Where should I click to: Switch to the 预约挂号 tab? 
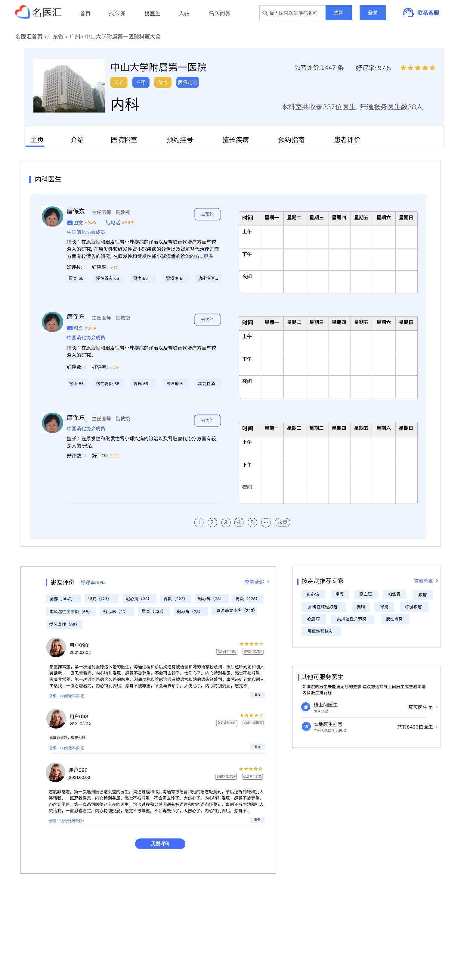[x=179, y=140]
